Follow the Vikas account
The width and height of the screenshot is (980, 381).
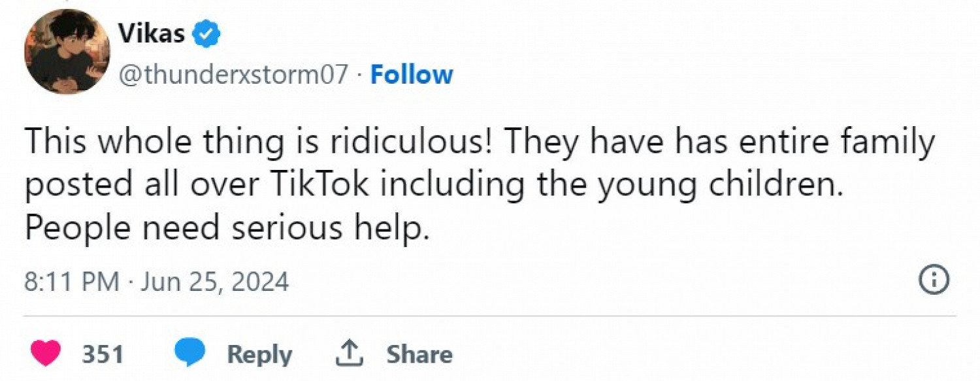pos(412,75)
